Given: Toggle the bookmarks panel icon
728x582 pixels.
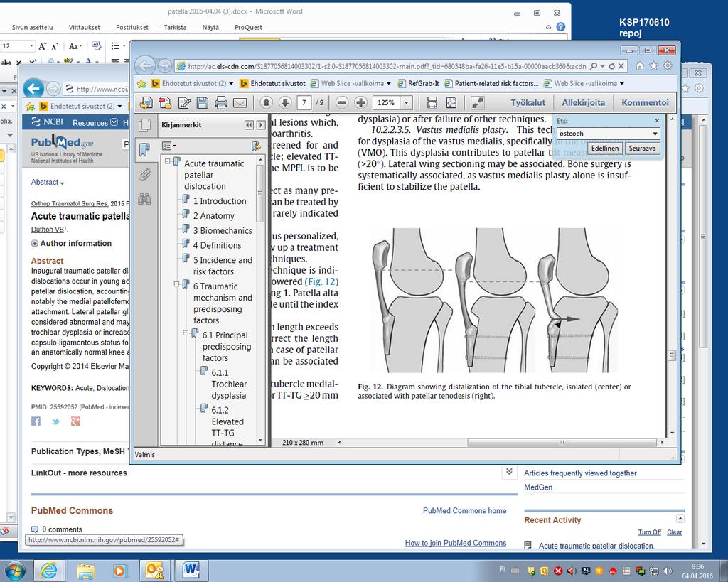Looking at the screenshot, I should click(145, 149).
